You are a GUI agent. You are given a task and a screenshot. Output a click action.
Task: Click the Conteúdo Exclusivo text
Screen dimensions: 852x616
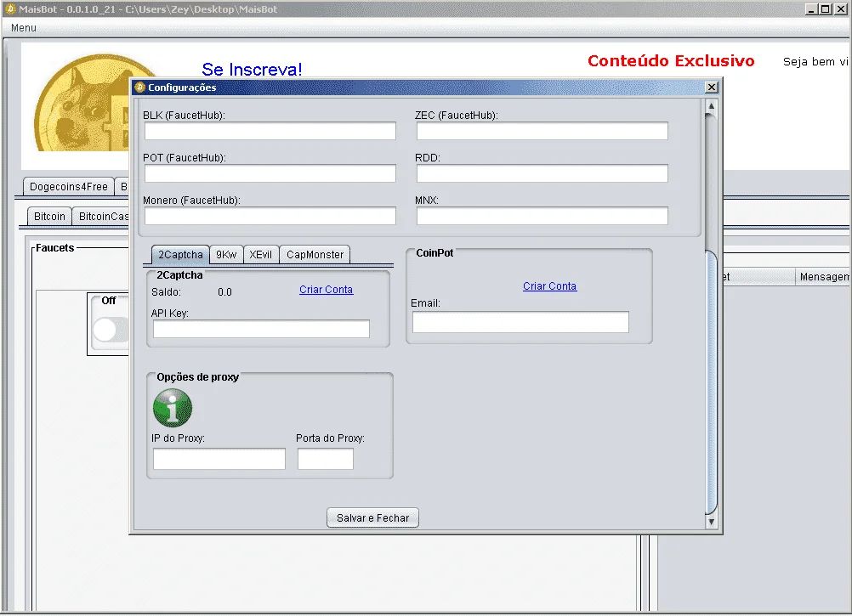(x=671, y=61)
